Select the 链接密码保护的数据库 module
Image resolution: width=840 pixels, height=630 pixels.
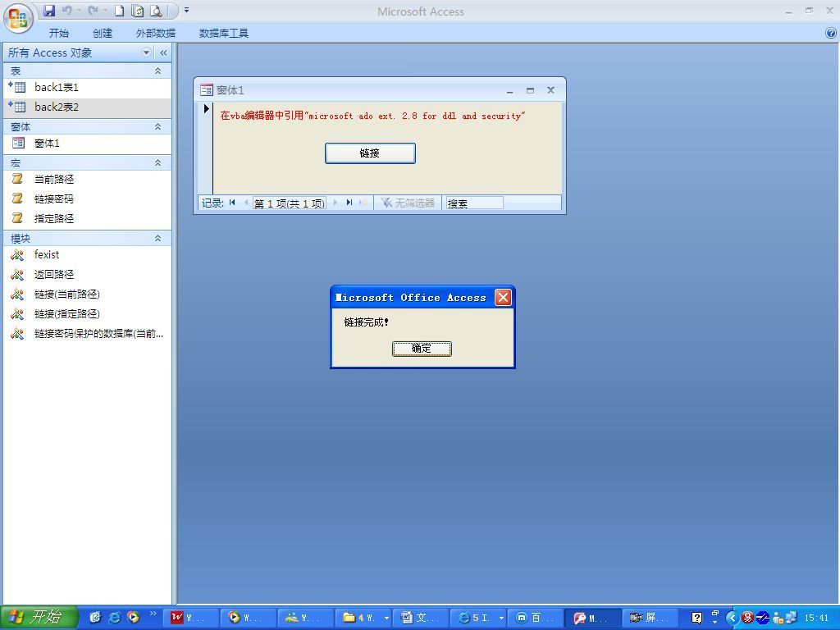(88, 334)
